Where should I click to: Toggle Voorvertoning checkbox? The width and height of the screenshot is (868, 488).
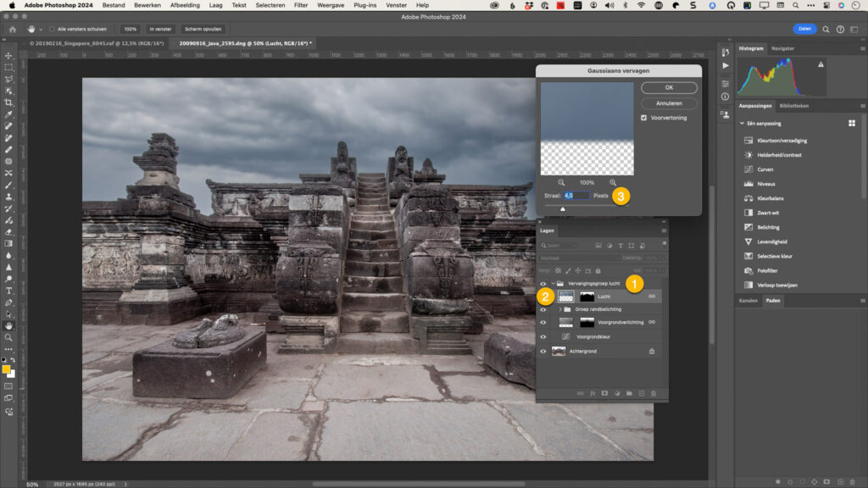coord(644,118)
